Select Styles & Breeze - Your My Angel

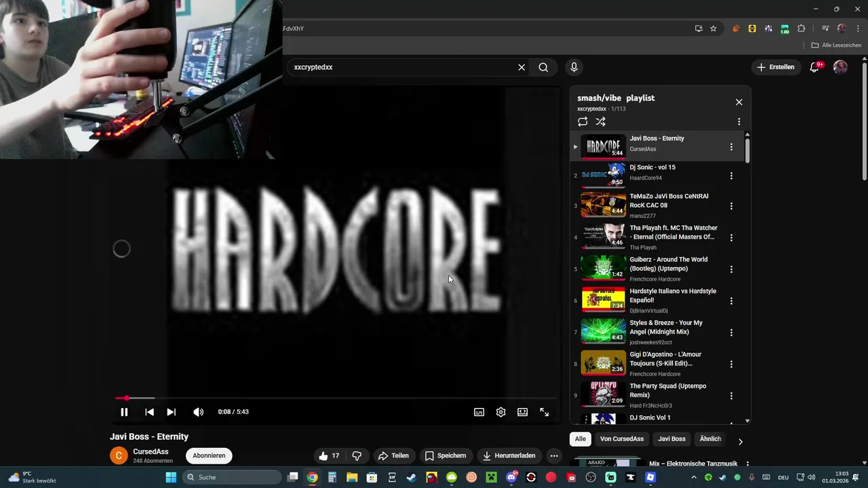(666, 327)
